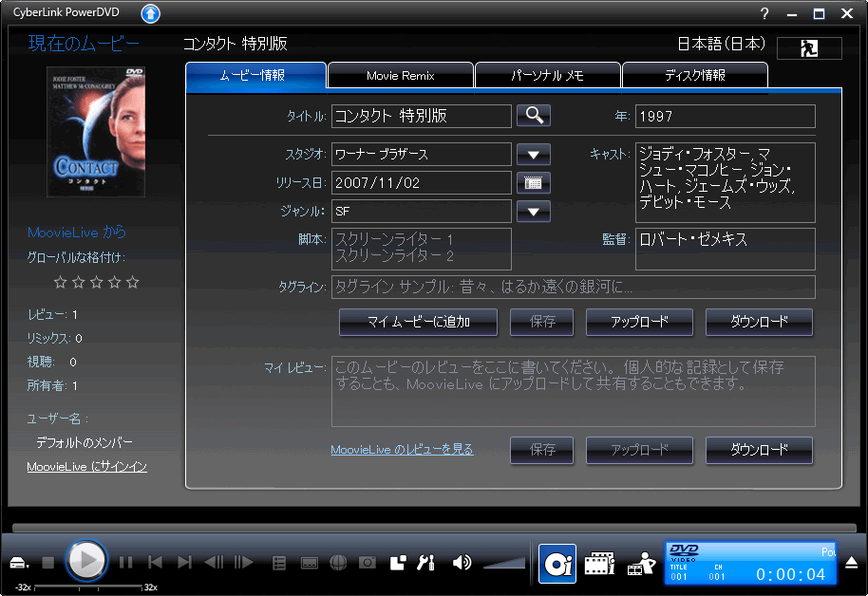The image size is (868, 596).
Task: Click マイ ムービーに追加 button
Action: tap(419, 322)
